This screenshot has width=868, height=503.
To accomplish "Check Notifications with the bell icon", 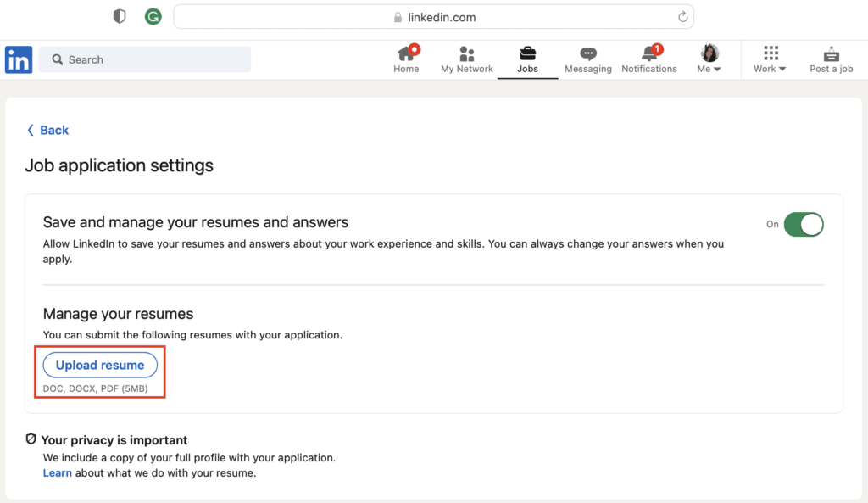I will pos(648,53).
